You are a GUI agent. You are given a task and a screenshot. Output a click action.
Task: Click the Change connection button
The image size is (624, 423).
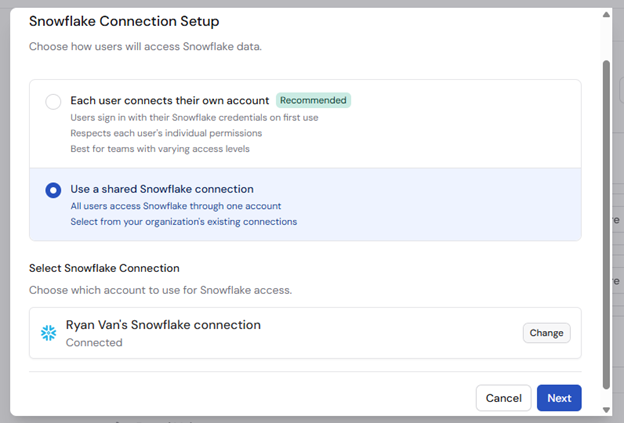546,333
